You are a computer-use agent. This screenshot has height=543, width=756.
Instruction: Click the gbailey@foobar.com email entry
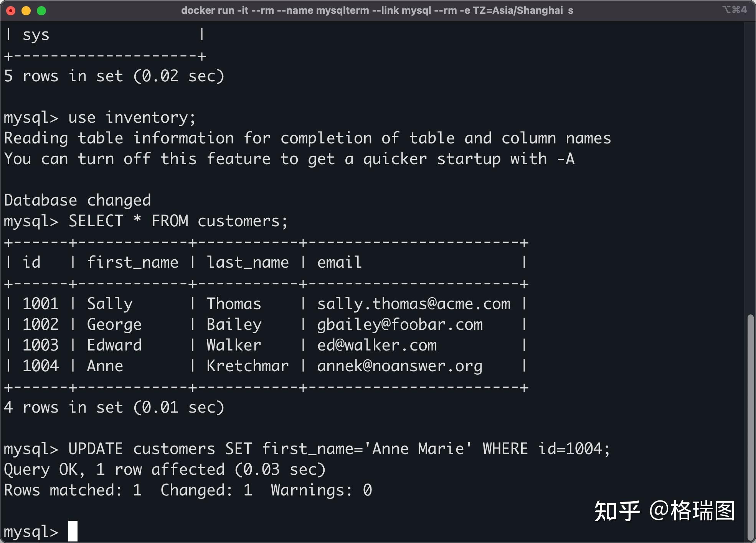click(x=400, y=325)
